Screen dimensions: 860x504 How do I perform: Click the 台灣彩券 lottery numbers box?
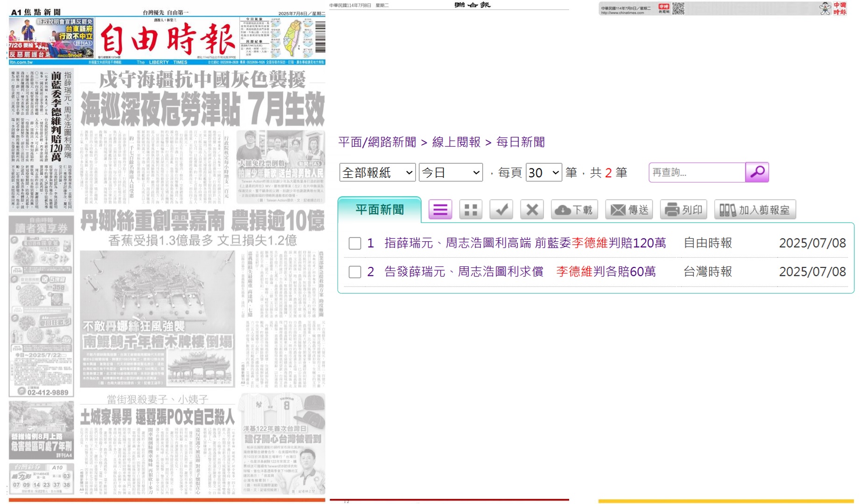[x=41, y=478]
